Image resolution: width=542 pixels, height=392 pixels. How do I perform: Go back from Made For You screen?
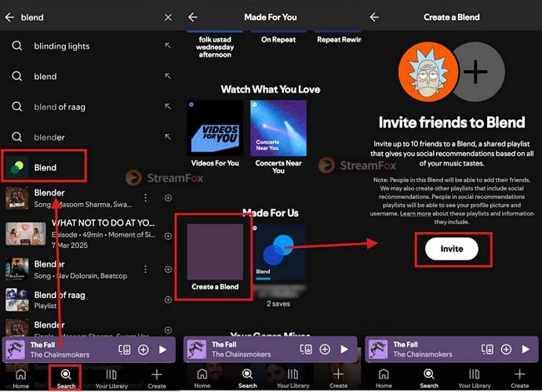pyautogui.click(x=193, y=17)
